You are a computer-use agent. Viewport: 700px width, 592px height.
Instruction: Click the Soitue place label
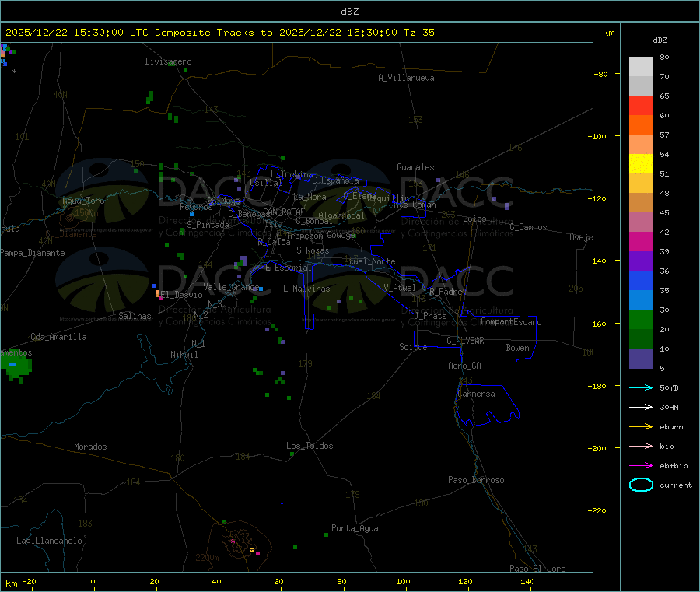(413, 346)
